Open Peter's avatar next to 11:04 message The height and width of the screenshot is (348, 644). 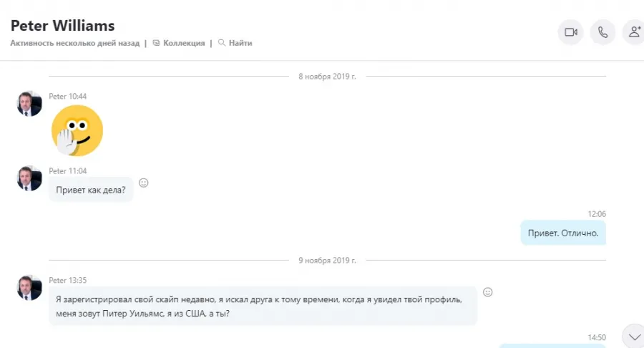tap(29, 178)
